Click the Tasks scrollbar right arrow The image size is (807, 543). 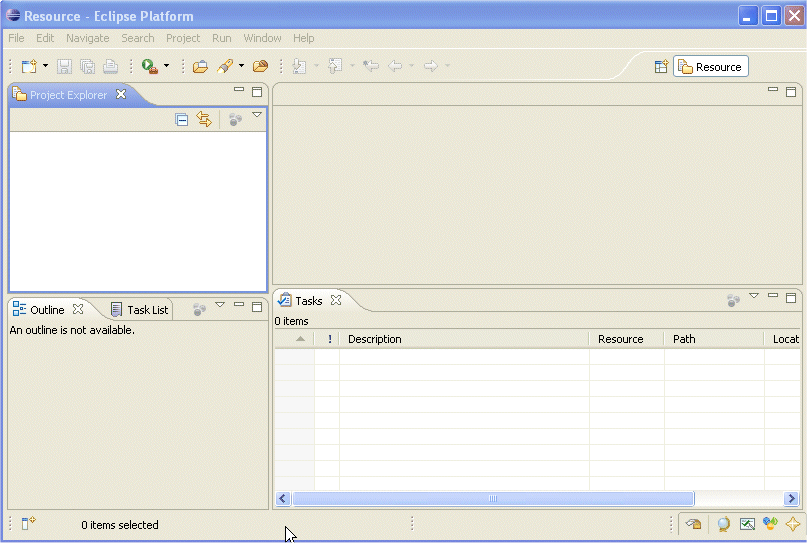coord(791,499)
